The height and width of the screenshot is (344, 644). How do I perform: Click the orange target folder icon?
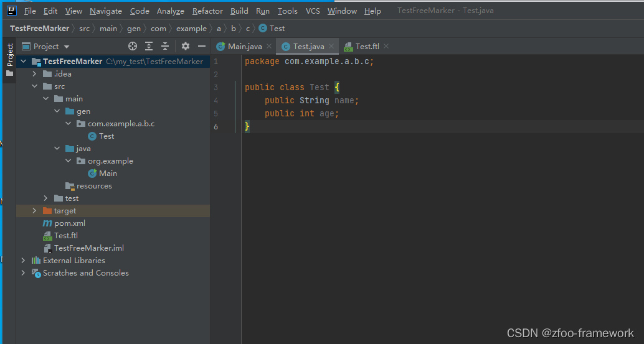point(47,211)
